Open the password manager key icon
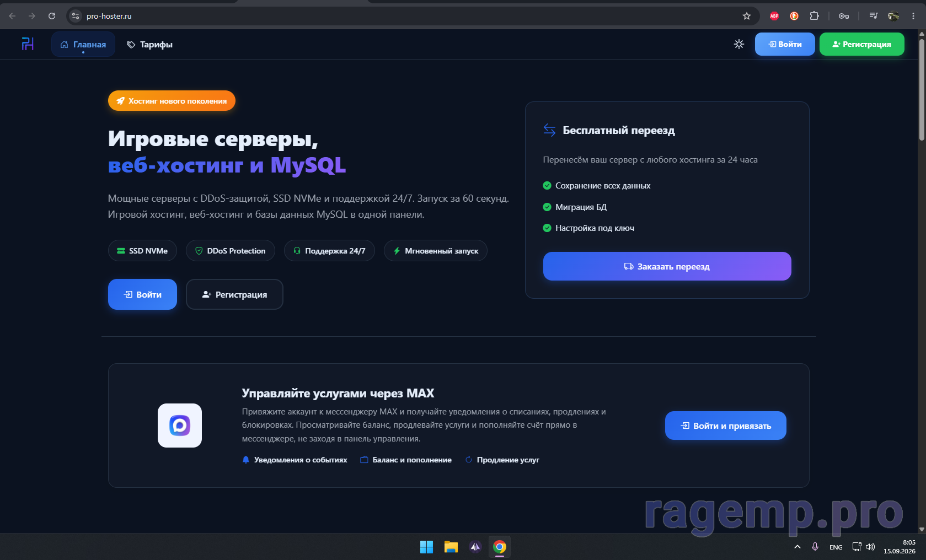The width and height of the screenshot is (926, 560). coord(844,16)
